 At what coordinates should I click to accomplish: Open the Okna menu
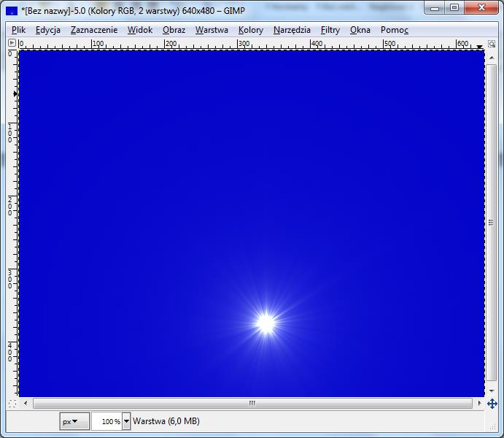coord(360,30)
